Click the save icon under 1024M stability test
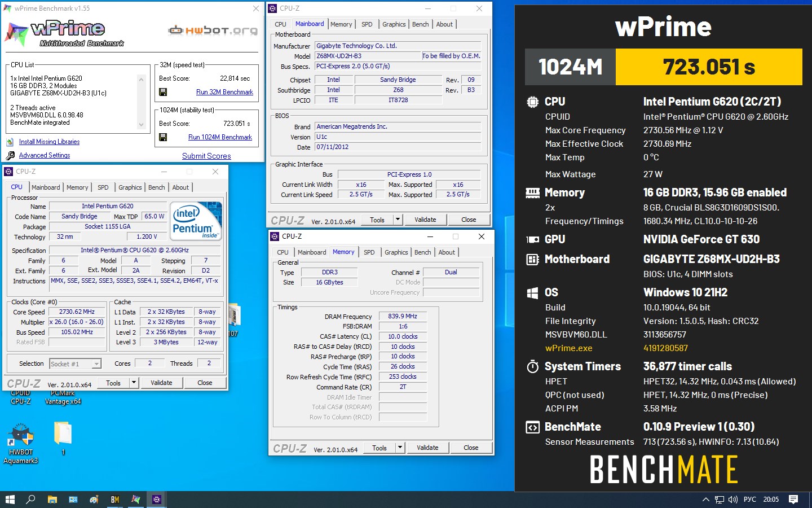The width and height of the screenshot is (812, 508). [163, 137]
